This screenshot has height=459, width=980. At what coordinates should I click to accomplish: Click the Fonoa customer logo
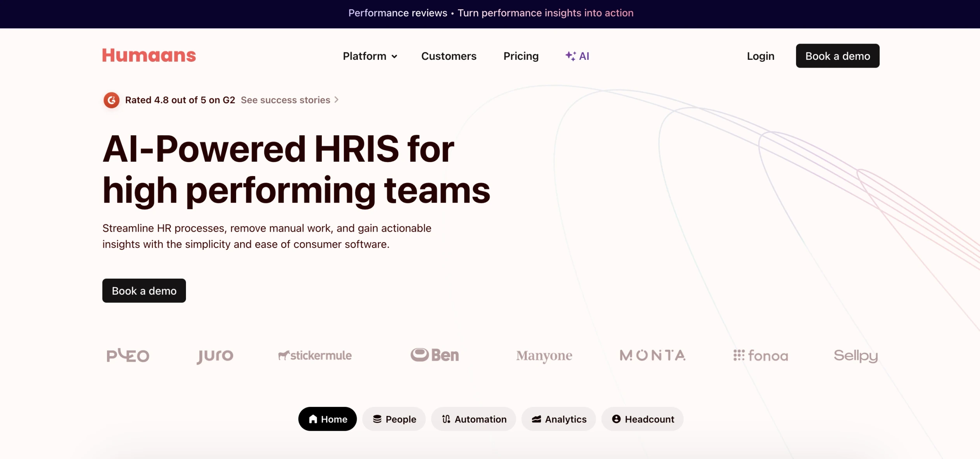coord(761,356)
